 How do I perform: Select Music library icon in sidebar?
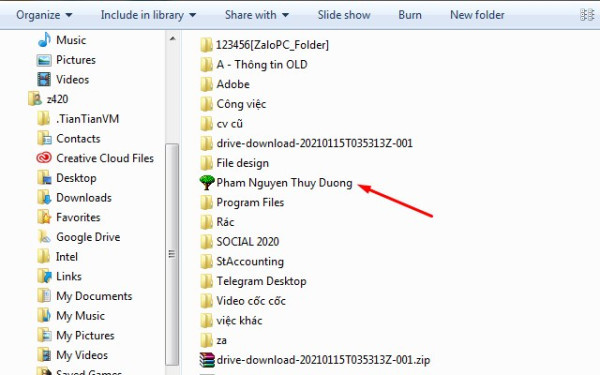point(44,40)
